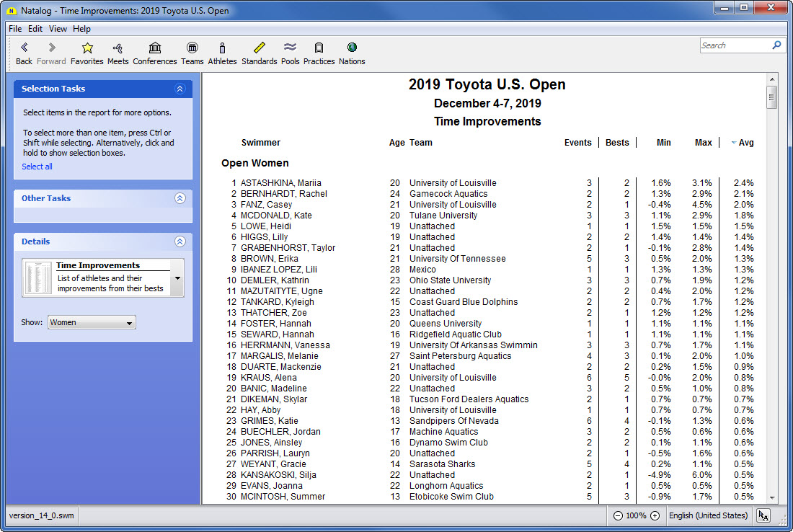
Task: Click inside the Search field
Action: pyautogui.click(x=734, y=45)
